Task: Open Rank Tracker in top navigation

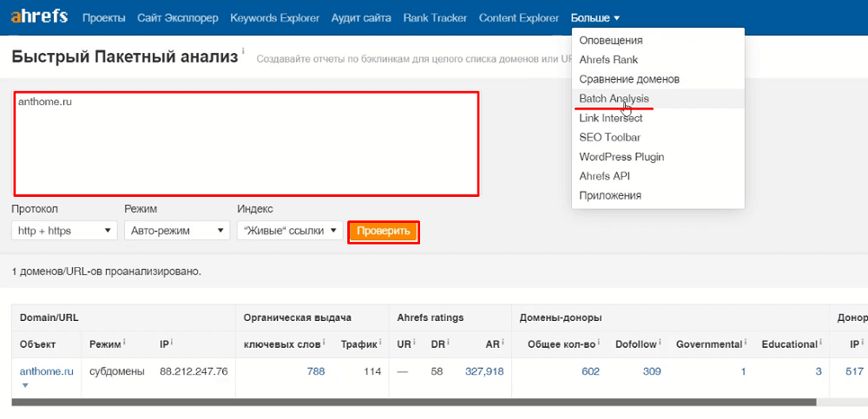Action: point(435,17)
